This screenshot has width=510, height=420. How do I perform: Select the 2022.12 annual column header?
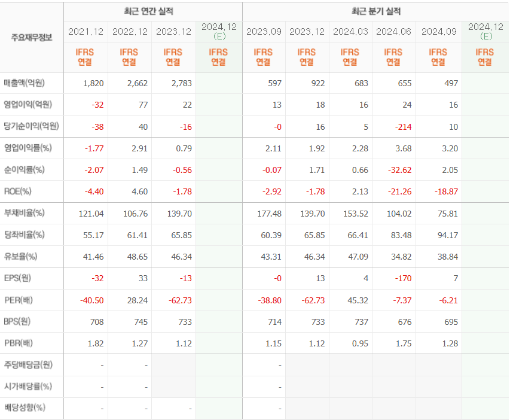point(129,31)
